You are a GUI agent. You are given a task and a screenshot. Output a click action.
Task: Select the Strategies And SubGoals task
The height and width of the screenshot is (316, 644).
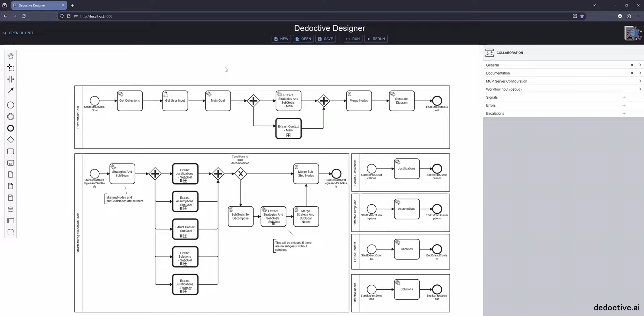pos(122,174)
